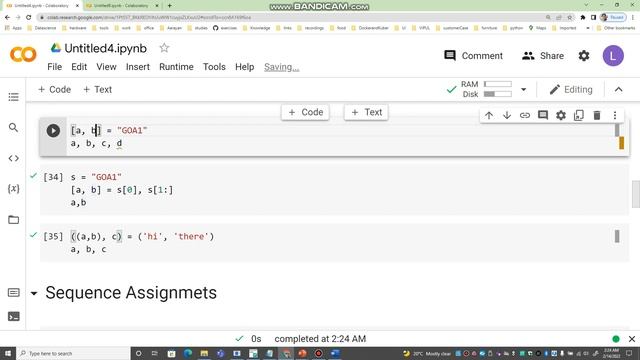The width and height of the screenshot is (640, 360).
Task: Open the code snippets panel
Action: tap(13, 158)
